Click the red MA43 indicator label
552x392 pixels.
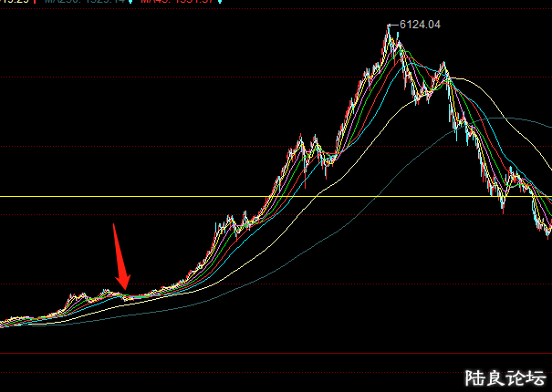coord(179,2)
